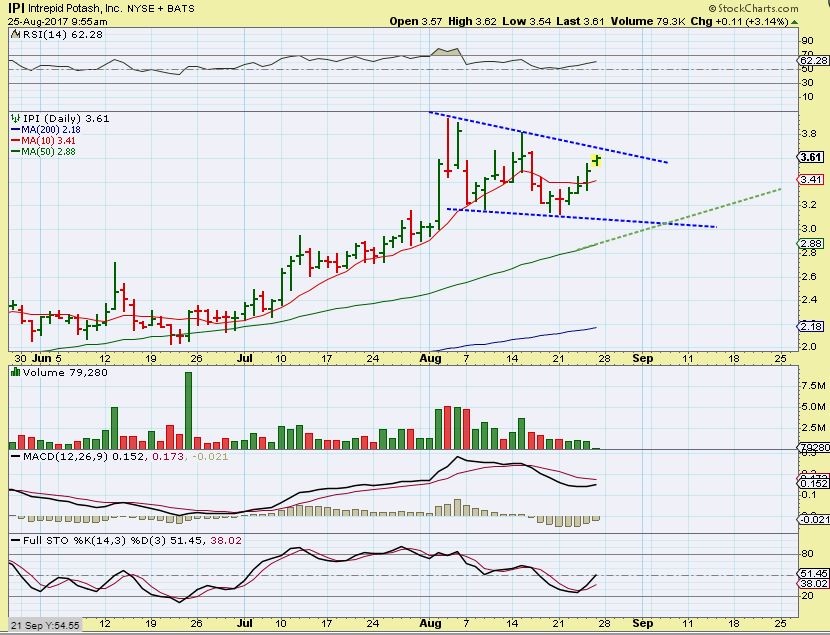Click the MA(200) blue legend line icon
The width and height of the screenshot is (830, 635).
pos(13,130)
